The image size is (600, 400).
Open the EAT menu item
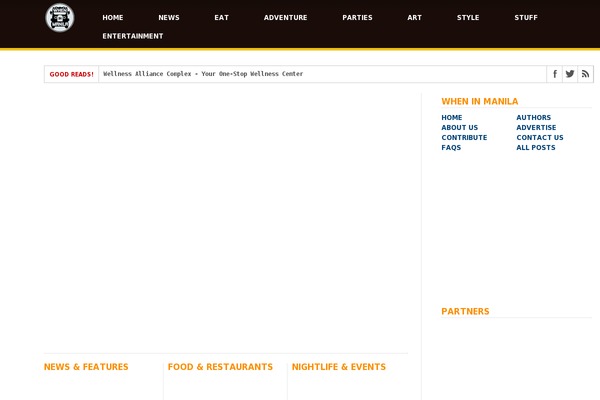click(x=222, y=18)
